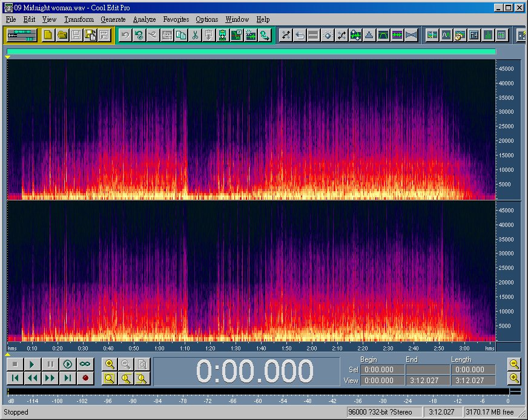This screenshot has height=420, width=528.
Task: Start playback with the Play button
Action: coord(33,364)
